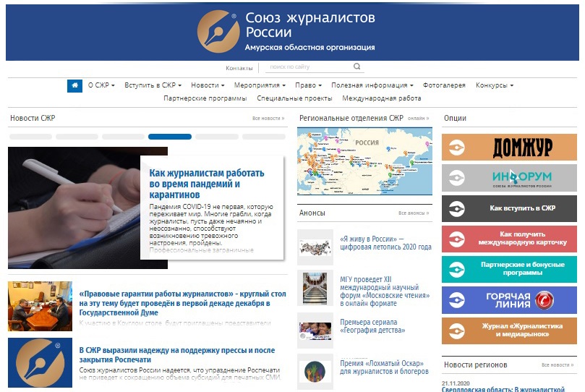Open the Конкурсы dropdown menu
This screenshot has height=392, width=585.
point(495,85)
